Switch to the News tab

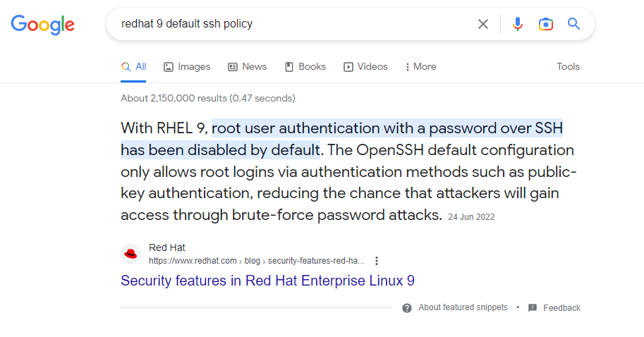[248, 66]
